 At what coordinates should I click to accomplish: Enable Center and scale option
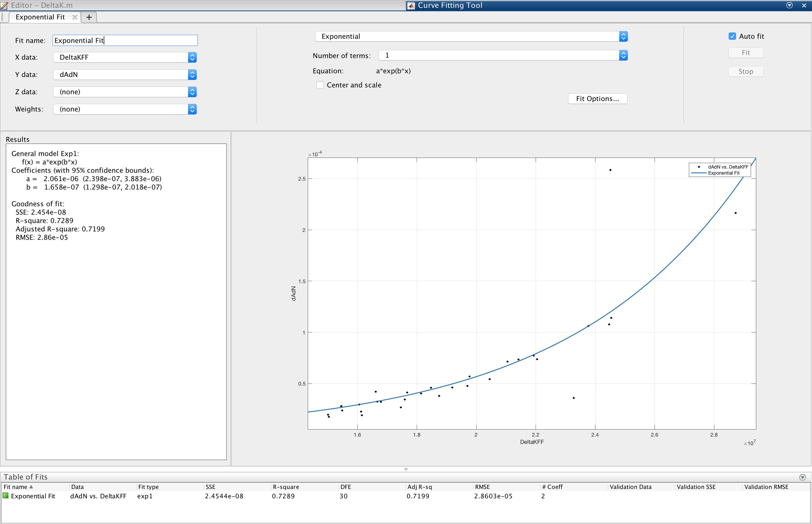click(320, 85)
